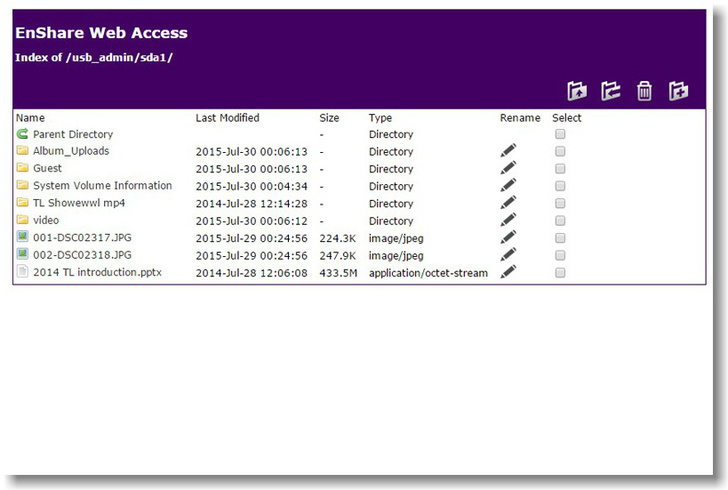This screenshot has height=490, width=728.
Task: Rename the Album_Uploads folder with pencil icon
Action: coord(509,151)
